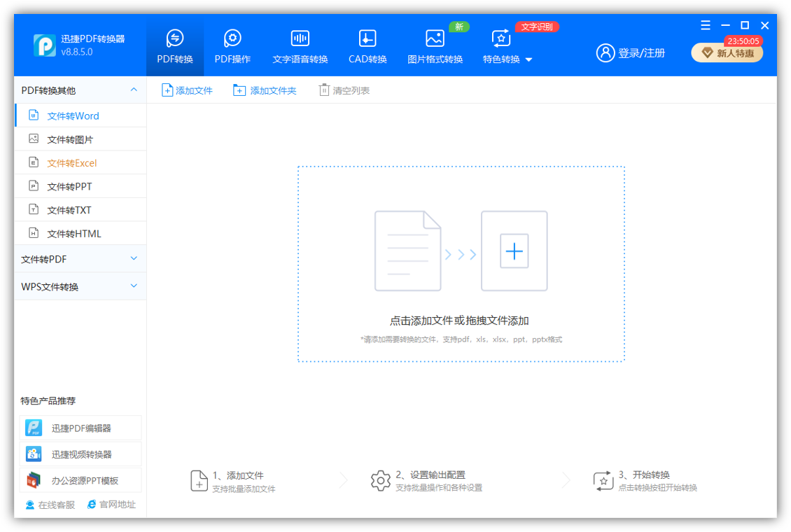The width and height of the screenshot is (791, 532).
Task: Open 迅捷视频转换器 product recommendation
Action: coord(80,454)
